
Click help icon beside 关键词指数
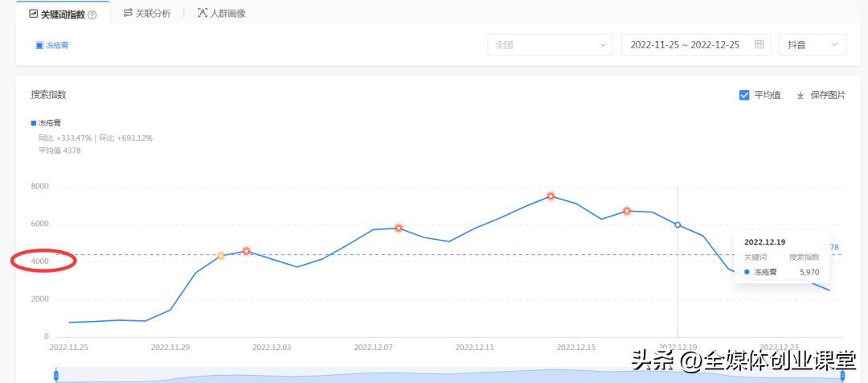tap(92, 14)
